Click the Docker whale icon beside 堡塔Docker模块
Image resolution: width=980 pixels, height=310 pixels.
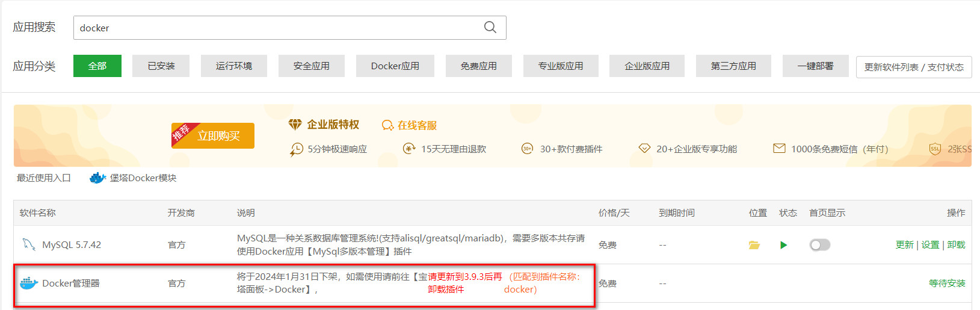97,178
